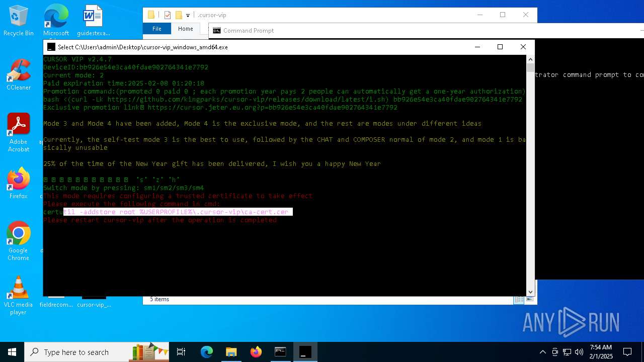644x362 pixels.
Task: Click the DeviceID line in console
Action: [x=126, y=67]
